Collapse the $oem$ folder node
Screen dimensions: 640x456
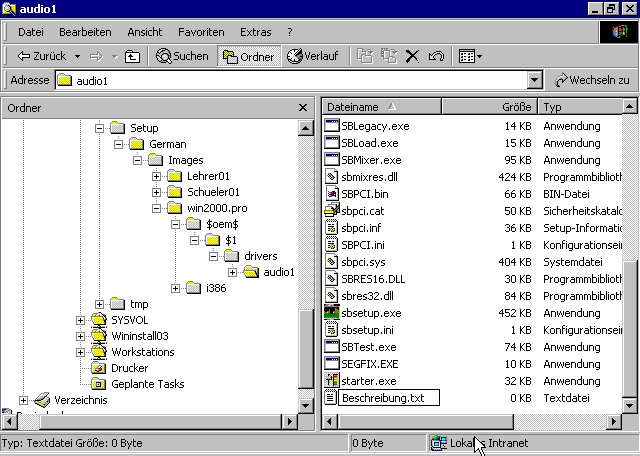click(176, 224)
